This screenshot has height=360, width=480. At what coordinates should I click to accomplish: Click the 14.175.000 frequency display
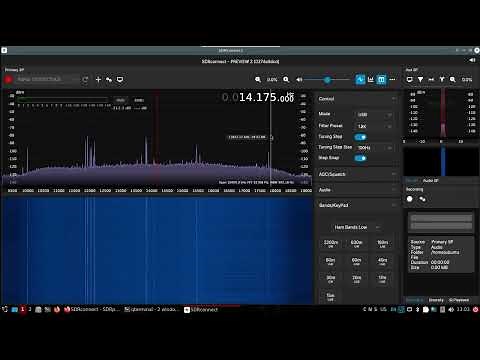258,97
